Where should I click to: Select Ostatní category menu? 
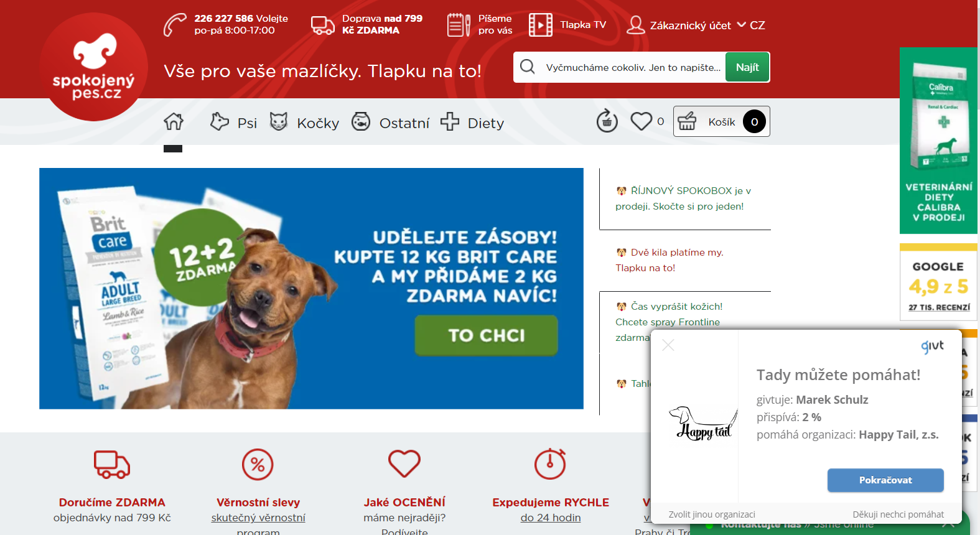[391, 122]
